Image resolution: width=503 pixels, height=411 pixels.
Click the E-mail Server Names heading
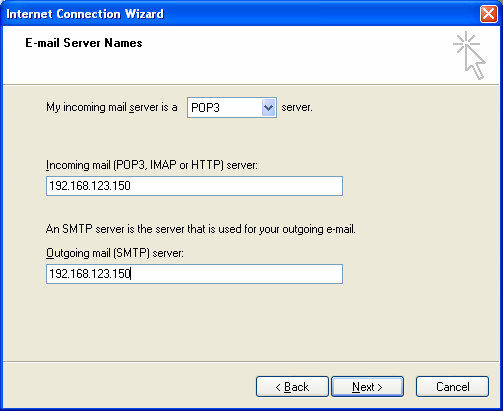tap(84, 43)
